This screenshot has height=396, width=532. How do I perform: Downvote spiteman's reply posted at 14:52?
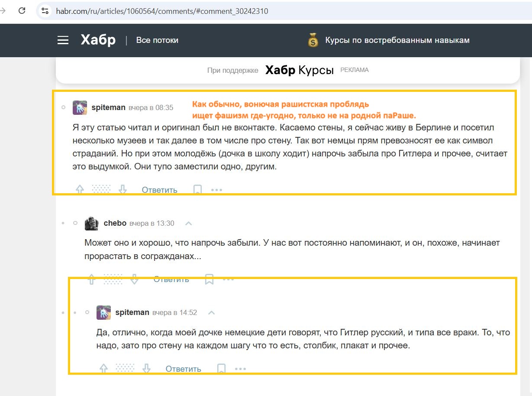(x=147, y=368)
